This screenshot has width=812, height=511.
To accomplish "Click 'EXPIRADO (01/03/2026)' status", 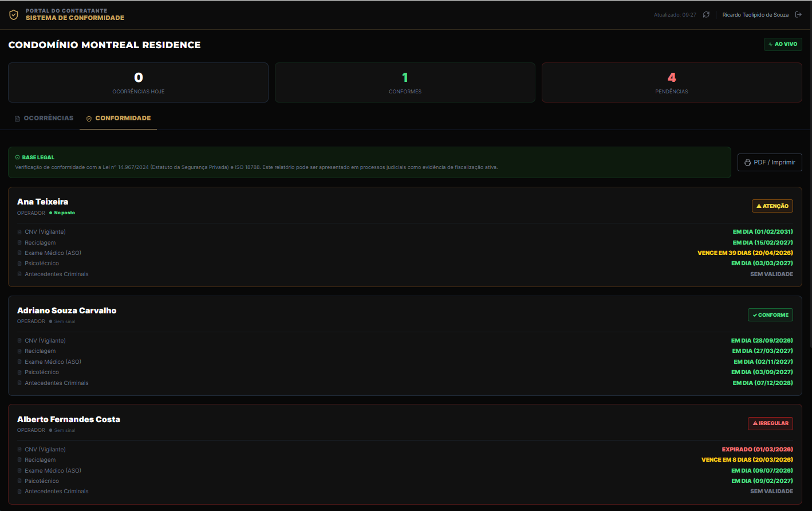I will click(x=758, y=450).
